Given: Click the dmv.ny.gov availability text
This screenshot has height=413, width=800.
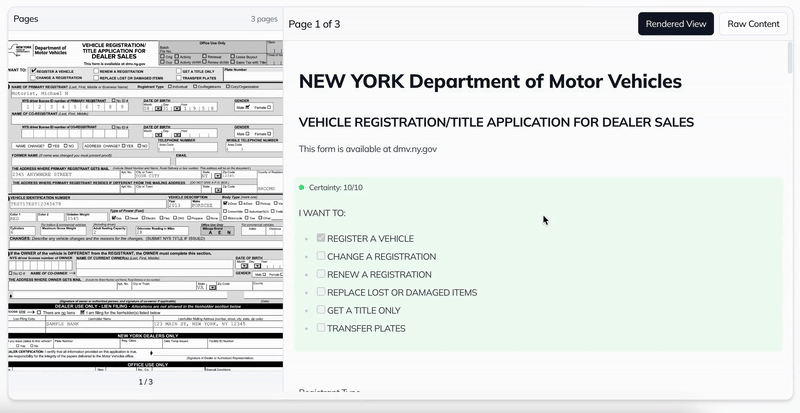Looking at the screenshot, I should coord(368,149).
